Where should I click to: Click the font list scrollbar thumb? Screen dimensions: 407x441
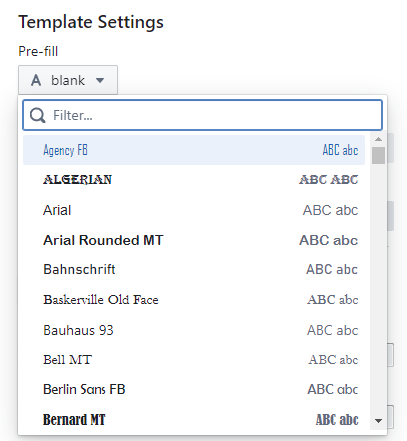[378, 155]
